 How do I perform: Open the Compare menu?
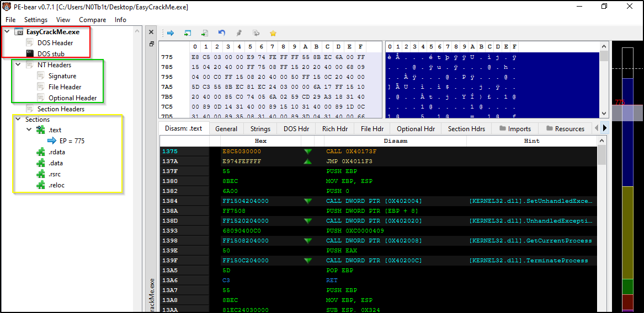pyautogui.click(x=92, y=20)
